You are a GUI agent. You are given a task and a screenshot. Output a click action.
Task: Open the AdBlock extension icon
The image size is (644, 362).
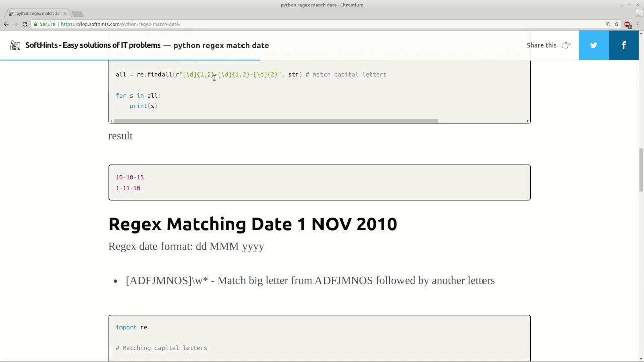click(627, 24)
